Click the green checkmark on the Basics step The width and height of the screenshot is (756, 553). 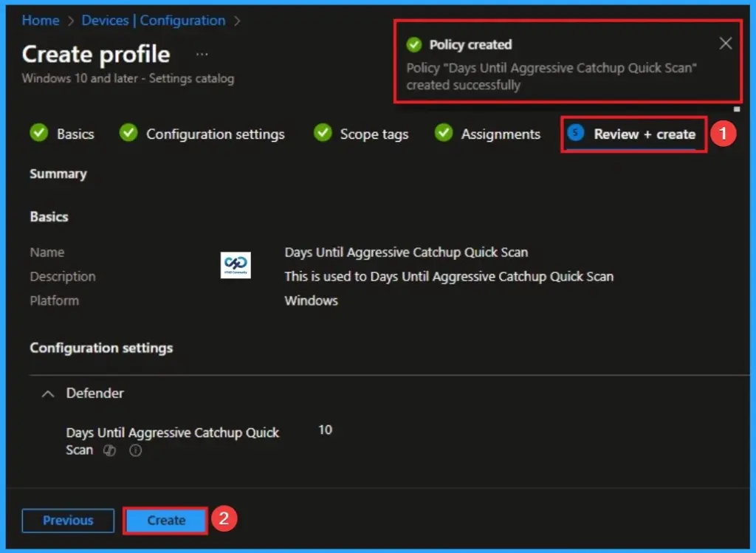click(x=39, y=134)
